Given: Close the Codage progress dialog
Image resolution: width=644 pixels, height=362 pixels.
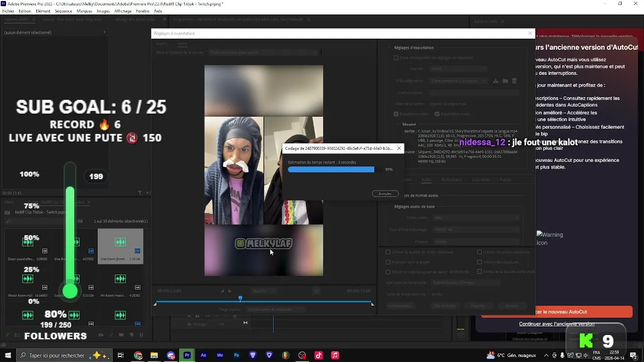Looking at the screenshot, I should click(x=399, y=148).
